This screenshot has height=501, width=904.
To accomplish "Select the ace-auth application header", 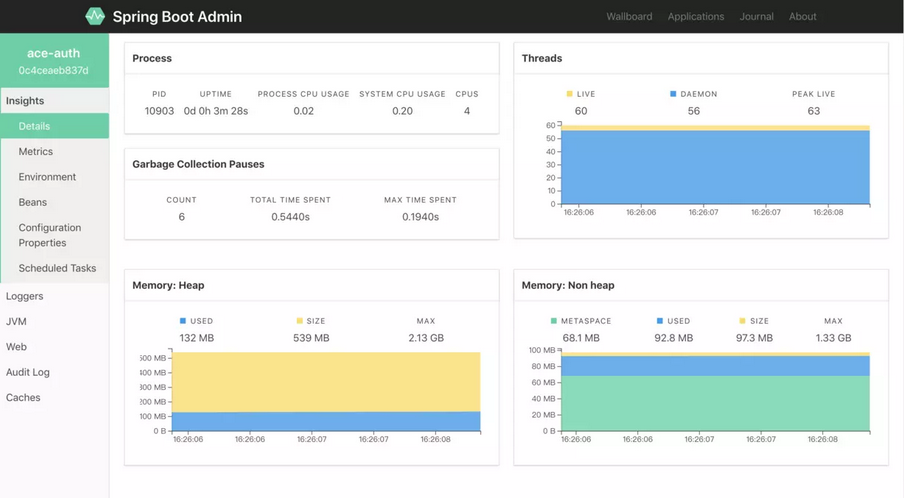I will (54, 53).
